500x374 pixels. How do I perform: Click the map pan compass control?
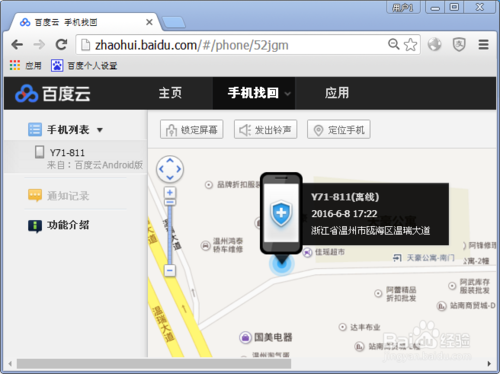tap(170, 169)
